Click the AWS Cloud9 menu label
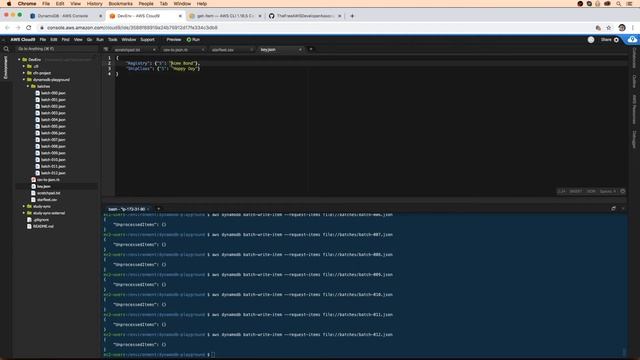The height and width of the screenshot is (360, 640). pyautogui.click(x=23, y=40)
